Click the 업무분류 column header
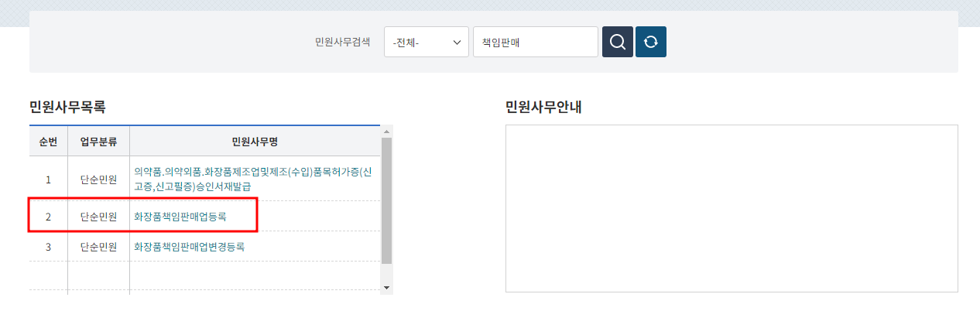Viewport: 980px width, 318px height. 98,142
